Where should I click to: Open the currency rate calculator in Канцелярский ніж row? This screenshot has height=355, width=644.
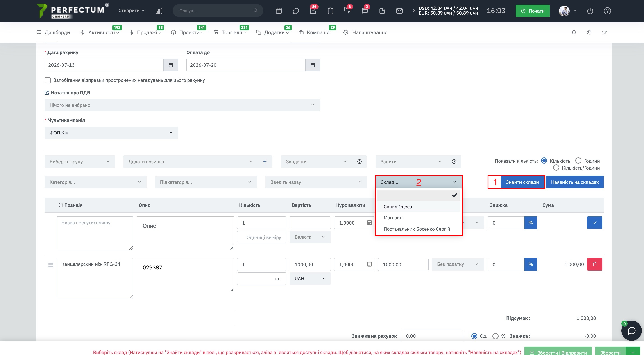coord(369,264)
